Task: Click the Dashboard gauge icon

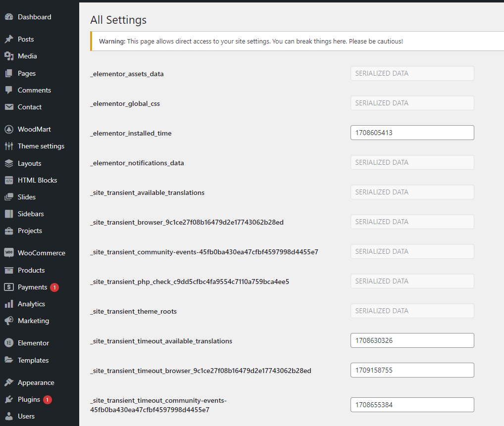Action: coord(9,17)
